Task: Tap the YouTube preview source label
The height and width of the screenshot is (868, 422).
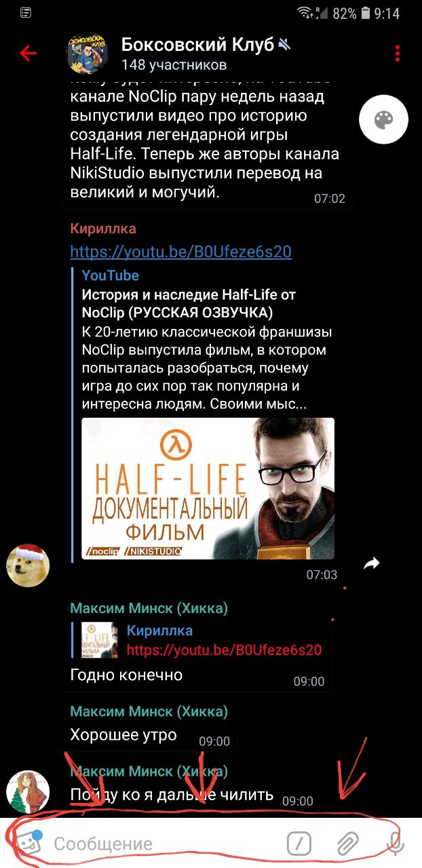Action: [x=110, y=275]
